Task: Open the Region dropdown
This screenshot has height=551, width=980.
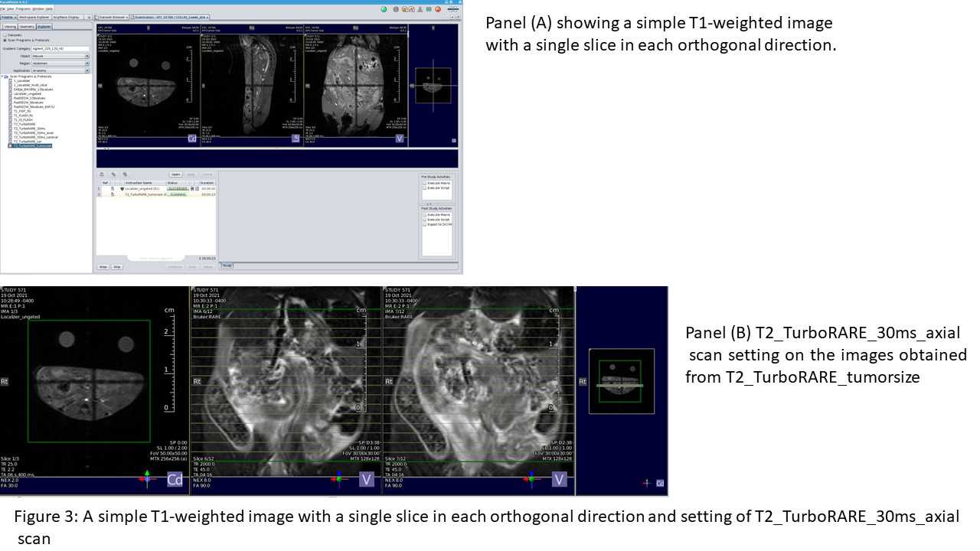Action: pyautogui.click(x=87, y=63)
